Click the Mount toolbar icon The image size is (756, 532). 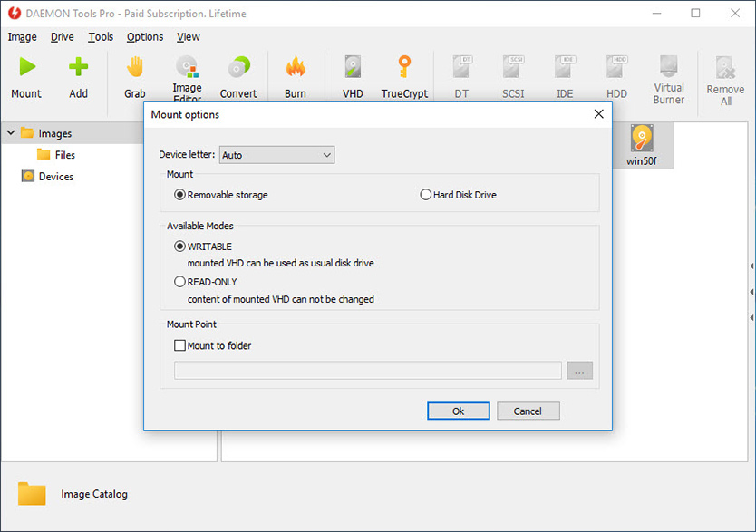click(27, 67)
